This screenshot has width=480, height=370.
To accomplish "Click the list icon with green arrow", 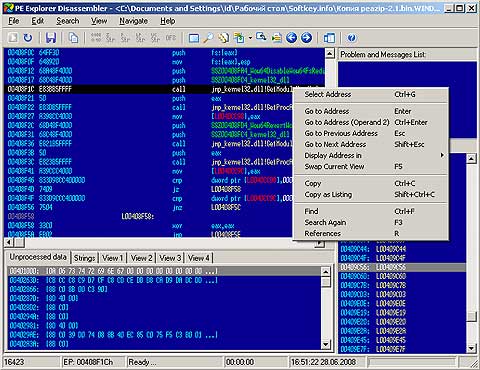I will pos(277,38).
